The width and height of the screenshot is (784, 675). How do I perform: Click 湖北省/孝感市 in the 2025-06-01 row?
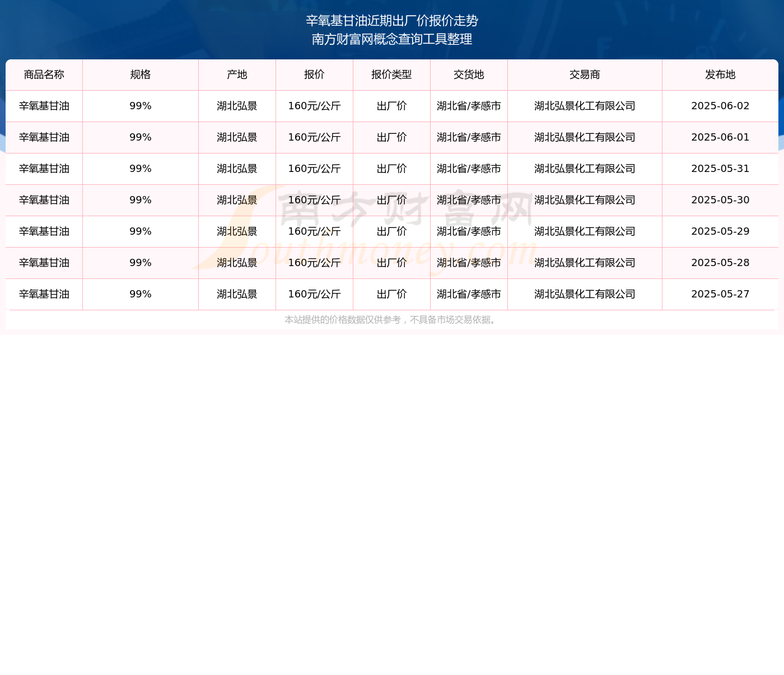(469, 138)
